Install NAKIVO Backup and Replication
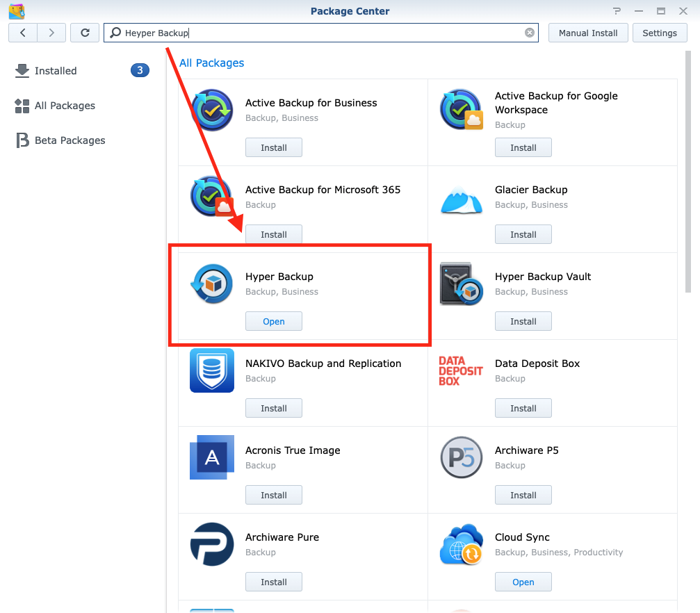The width and height of the screenshot is (700, 613). 274,408
